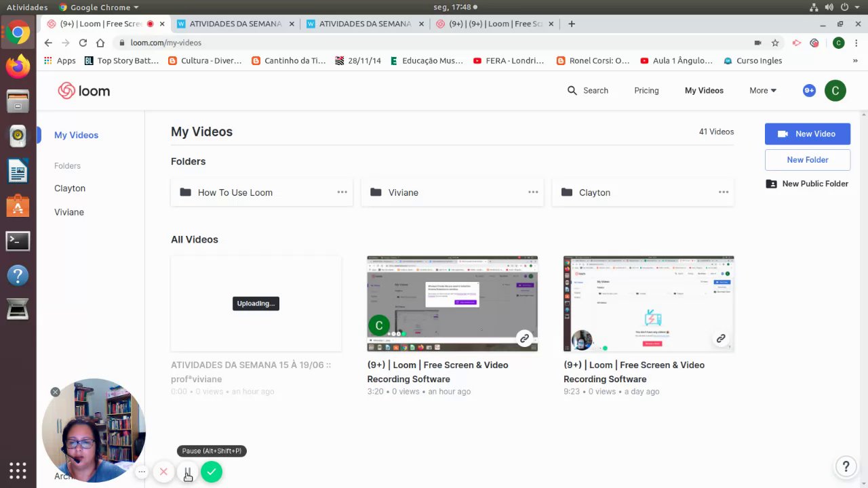The image size is (868, 488).
Task: Show applications grid in dock
Action: pyautogui.click(x=18, y=470)
